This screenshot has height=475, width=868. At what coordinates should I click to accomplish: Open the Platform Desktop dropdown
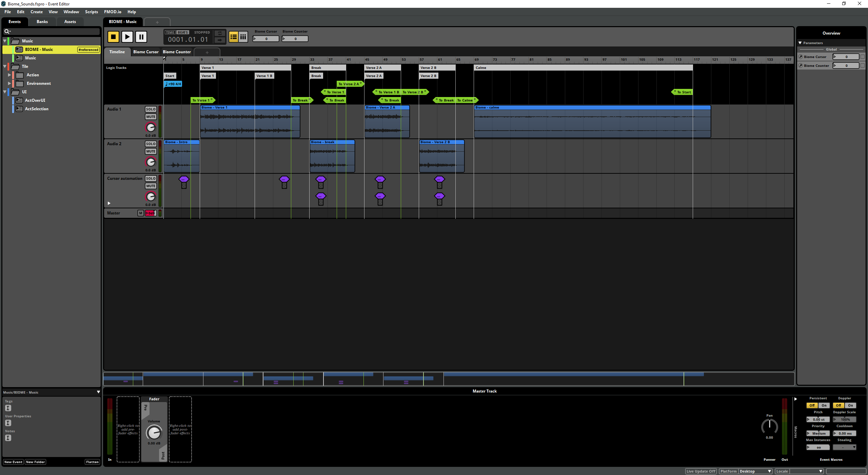(x=755, y=471)
